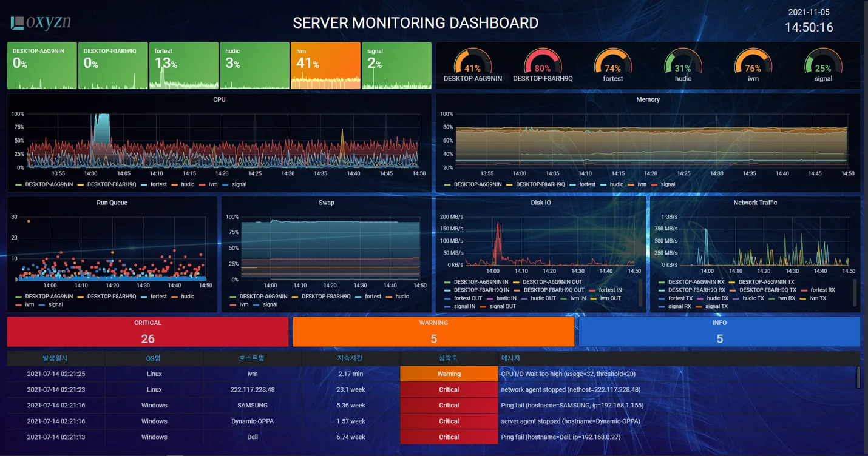
Task: Sort by the 발생일시 column header
Action: pos(56,358)
